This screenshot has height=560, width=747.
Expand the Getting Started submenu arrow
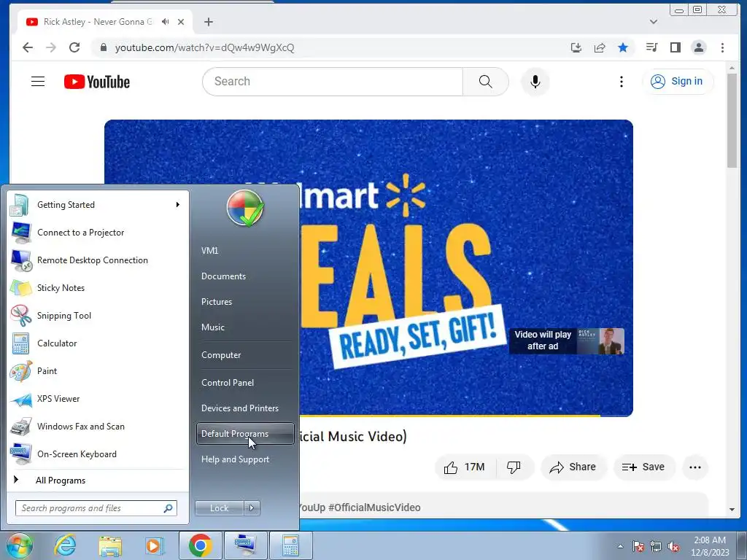coord(178,205)
